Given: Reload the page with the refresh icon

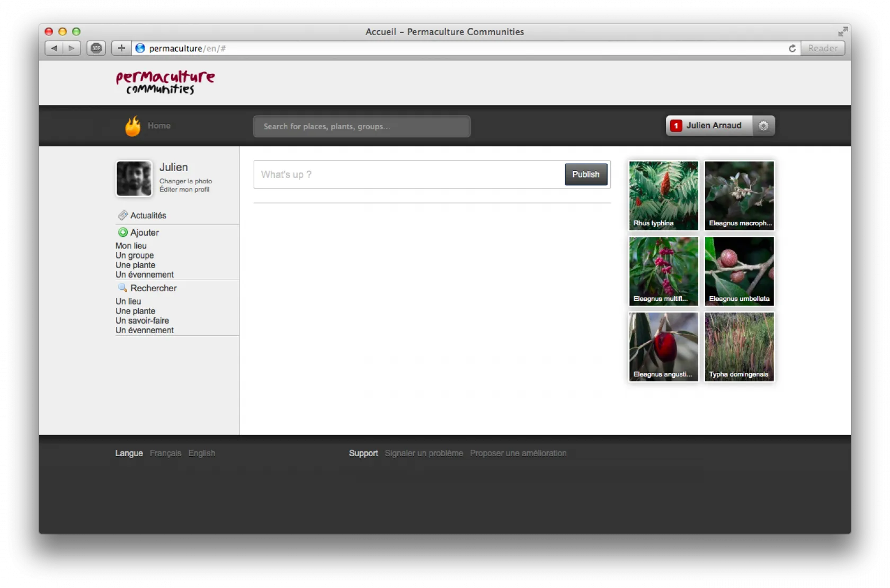Looking at the screenshot, I should 792,48.
